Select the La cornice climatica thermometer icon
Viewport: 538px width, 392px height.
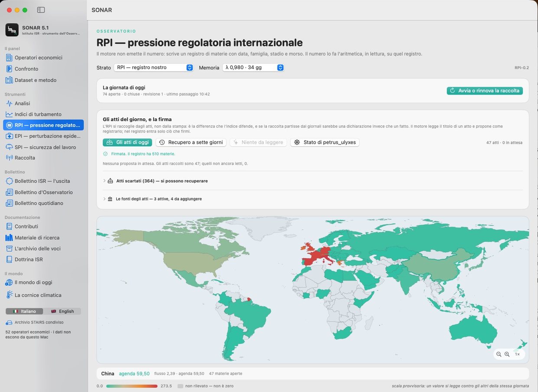pos(9,295)
